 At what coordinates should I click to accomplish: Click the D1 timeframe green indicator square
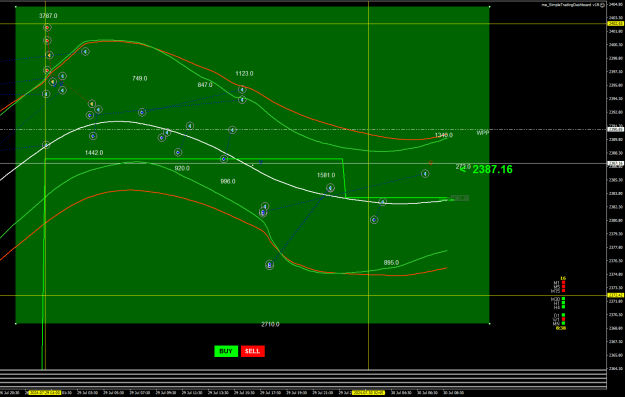click(563, 315)
